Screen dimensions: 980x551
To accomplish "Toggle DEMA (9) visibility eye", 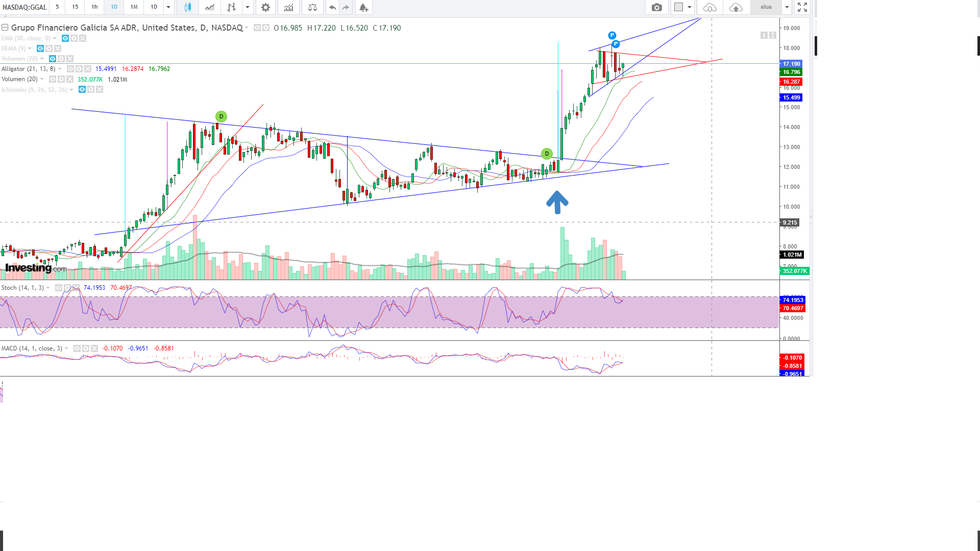I will (40, 48).
